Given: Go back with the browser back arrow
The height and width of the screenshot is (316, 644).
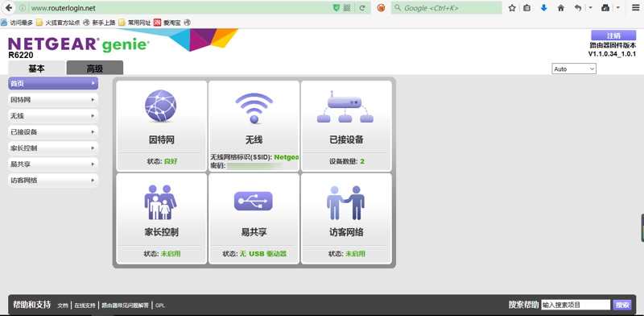Looking at the screenshot, I should [9, 7].
